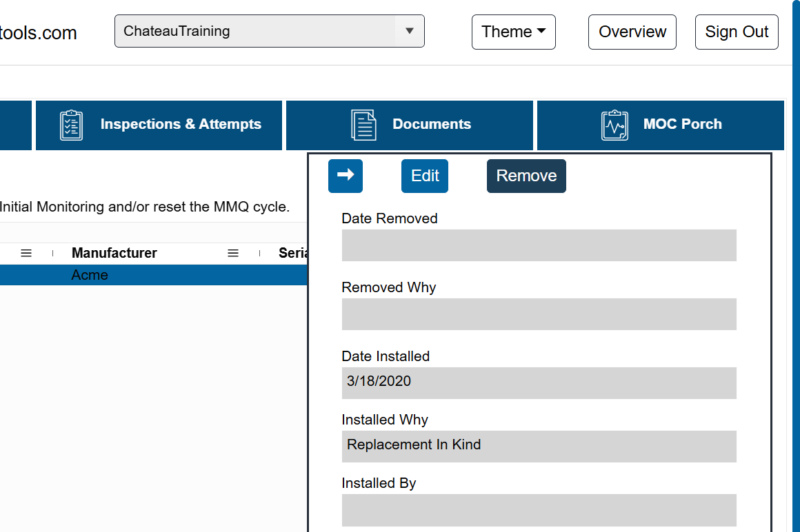This screenshot has height=532, width=800.
Task: Open the Manufacturer column menu icon
Action: pyautogui.click(x=232, y=254)
